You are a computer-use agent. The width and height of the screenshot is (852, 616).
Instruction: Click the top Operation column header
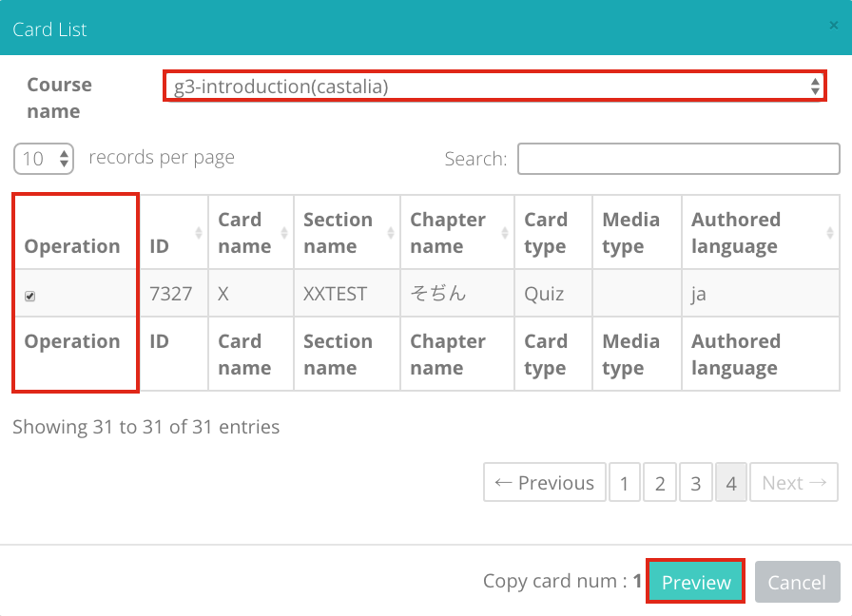[x=76, y=233]
